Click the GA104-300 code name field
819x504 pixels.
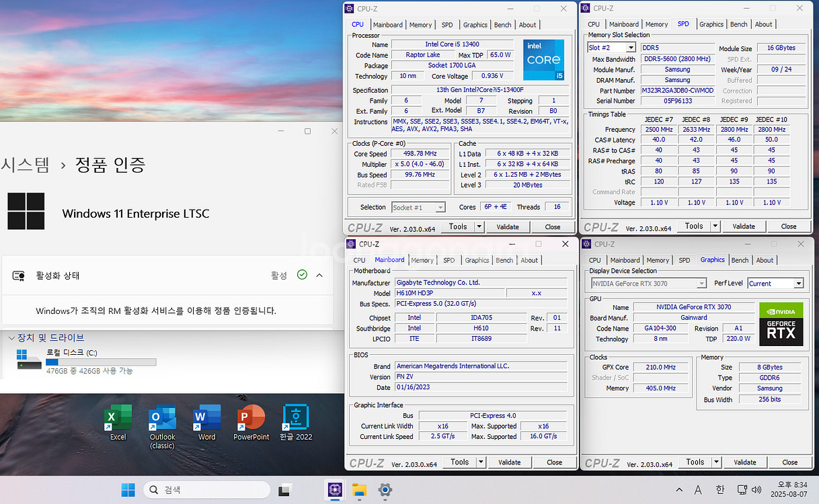[660, 329]
